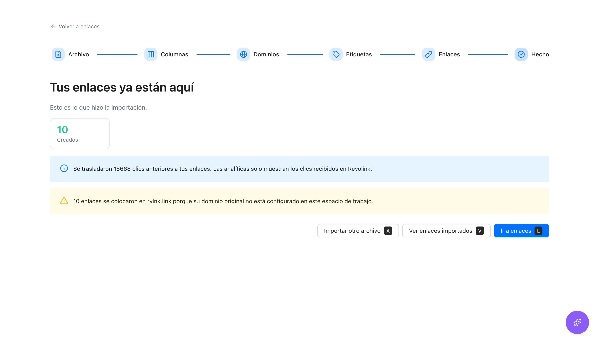
Task: Open the purple sparkle assistant button
Action: (x=577, y=322)
